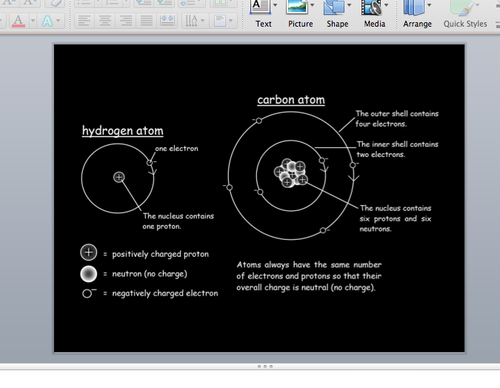This screenshot has height=388, width=500.
Task: Click the carbon atom nucleus cluster
Action: click(291, 173)
